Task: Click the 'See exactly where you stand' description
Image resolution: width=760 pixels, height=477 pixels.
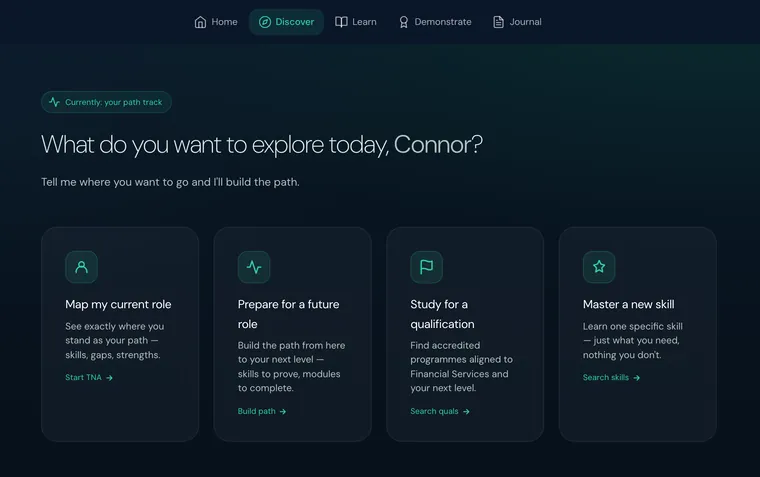Action: [115, 341]
